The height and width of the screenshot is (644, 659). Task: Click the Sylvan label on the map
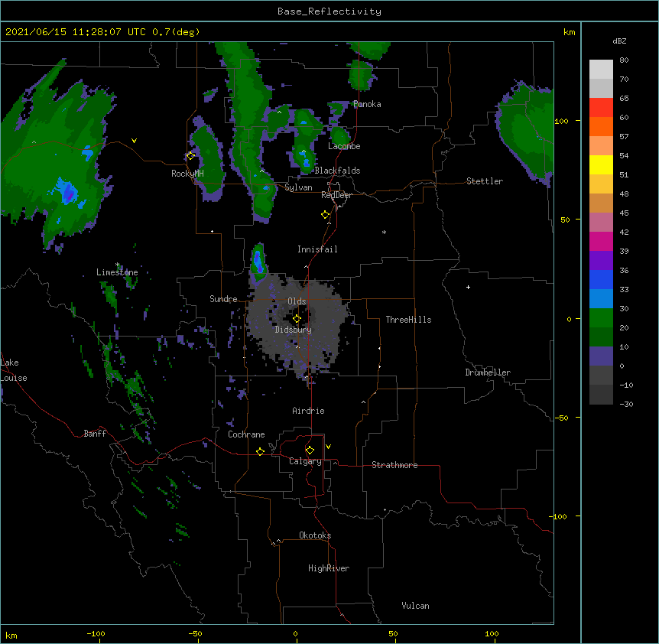point(298,187)
